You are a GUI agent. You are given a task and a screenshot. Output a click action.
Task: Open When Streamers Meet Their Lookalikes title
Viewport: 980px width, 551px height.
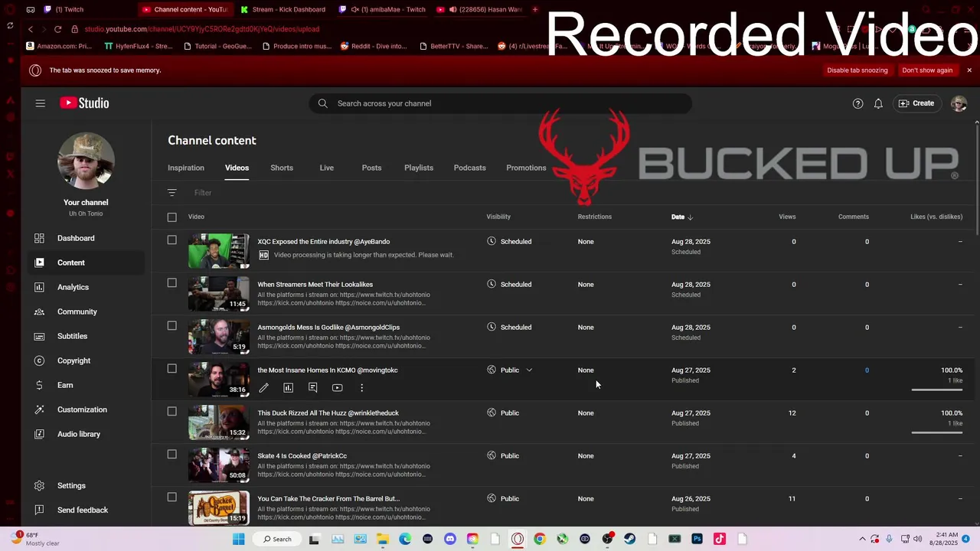(x=315, y=285)
